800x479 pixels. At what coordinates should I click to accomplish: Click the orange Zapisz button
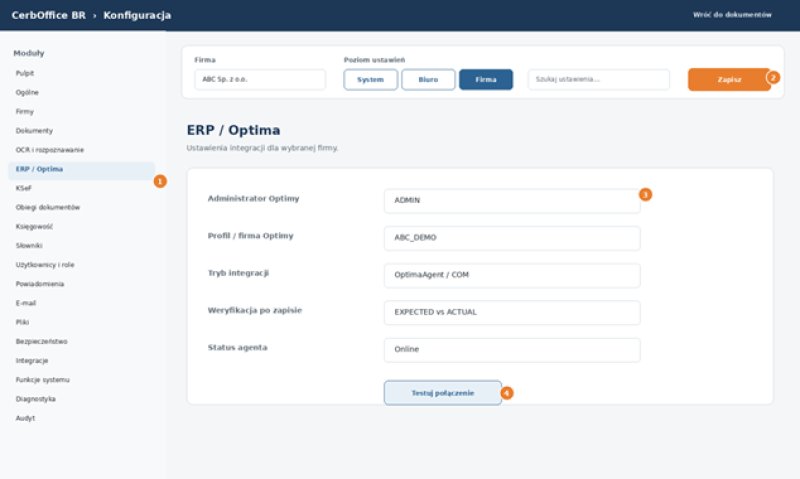[x=729, y=80]
